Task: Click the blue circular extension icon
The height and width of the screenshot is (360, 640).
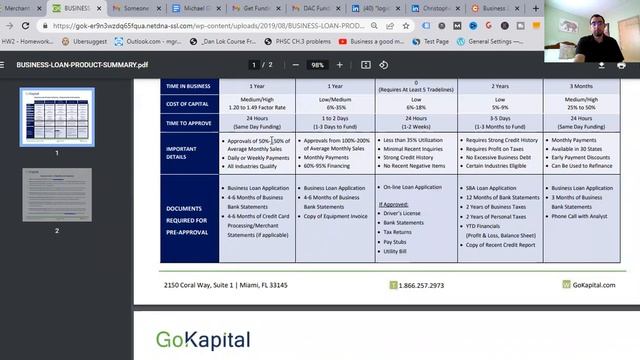Action: click(473, 26)
